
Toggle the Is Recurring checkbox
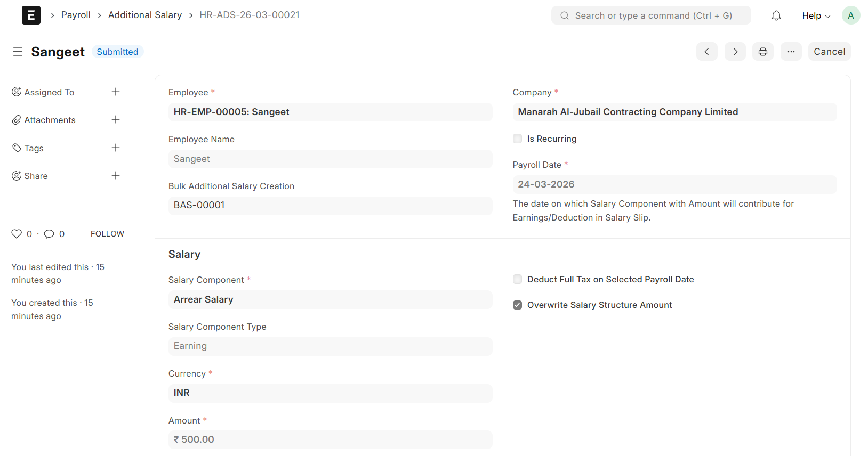[x=517, y=139]
